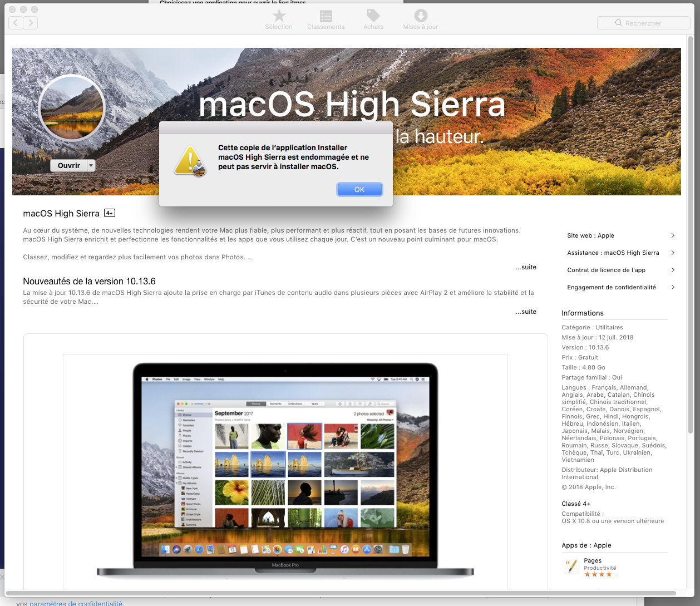Expand version notes with second ...suite link
Image resolution: width=700 pixels, height=606 pixels.
pyautogui.click(x=526, y=312)
